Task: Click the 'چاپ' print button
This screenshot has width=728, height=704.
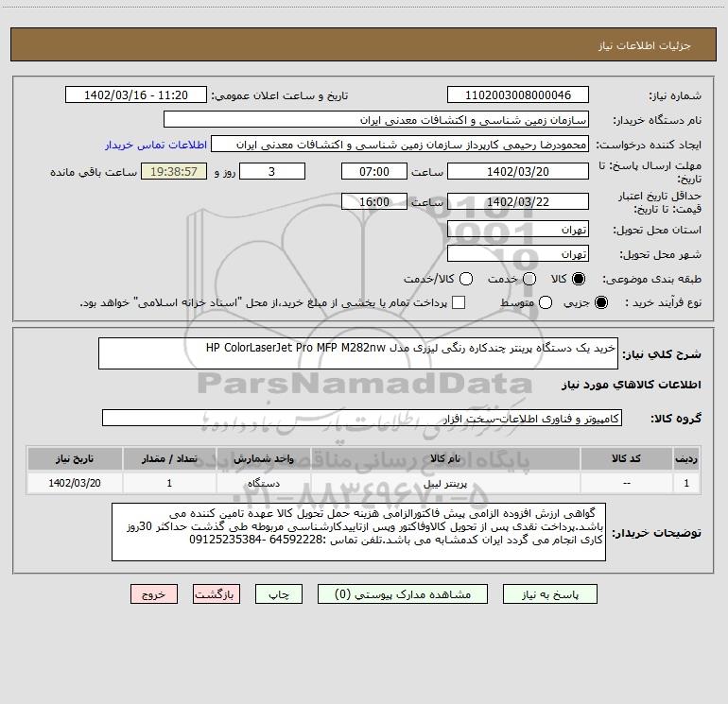Action: tap(279, 594)
